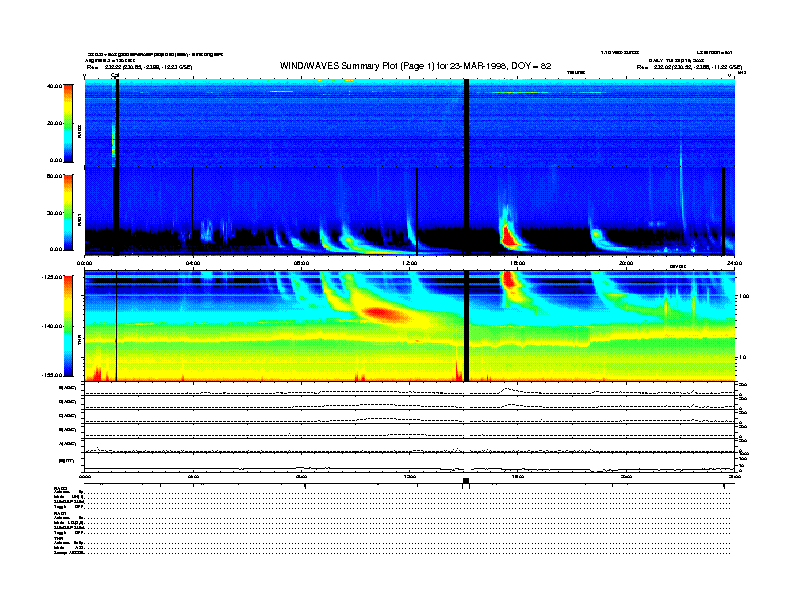This screenshot has width=792, height=612.
Task: Click the 40.00 color scale label
Action: tap(54, 86)
